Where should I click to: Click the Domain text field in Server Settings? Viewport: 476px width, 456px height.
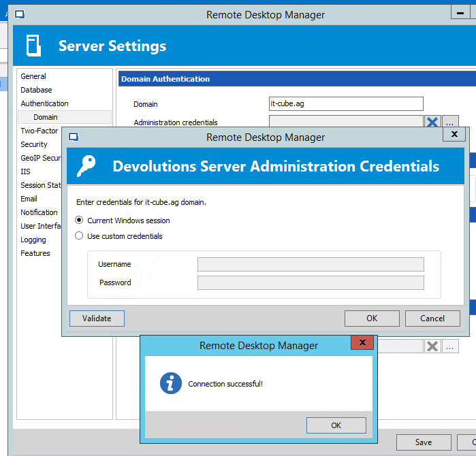(x=346, y=103)
